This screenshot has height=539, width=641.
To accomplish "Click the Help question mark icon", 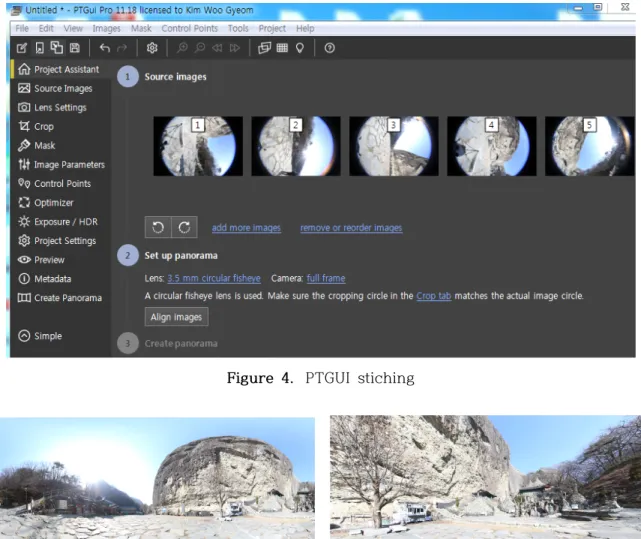I will (329, 48).
